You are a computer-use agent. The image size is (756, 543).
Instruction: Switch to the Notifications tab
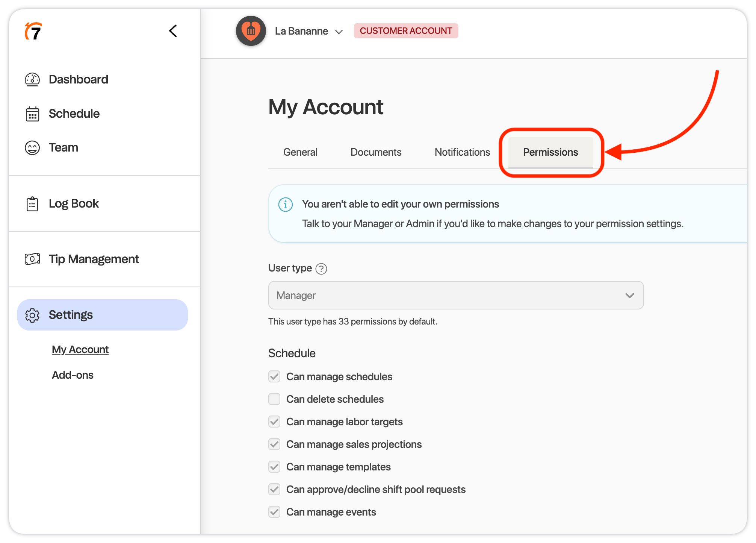tap(462, 152)
